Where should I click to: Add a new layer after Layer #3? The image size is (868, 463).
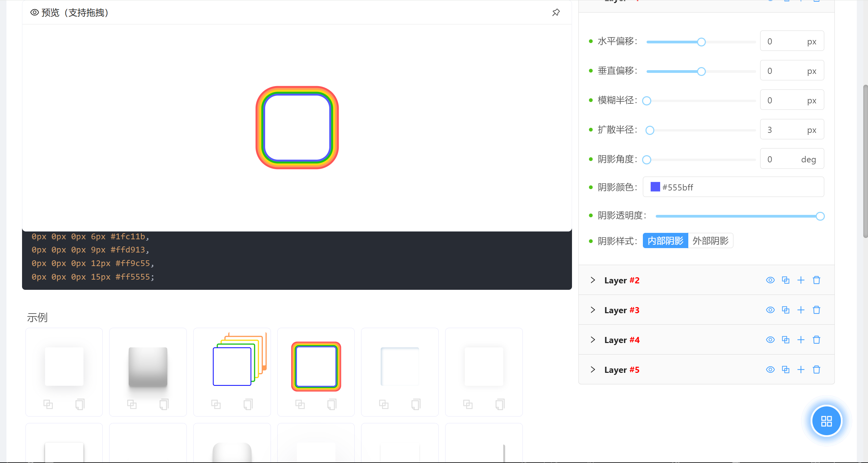[801, 310]
